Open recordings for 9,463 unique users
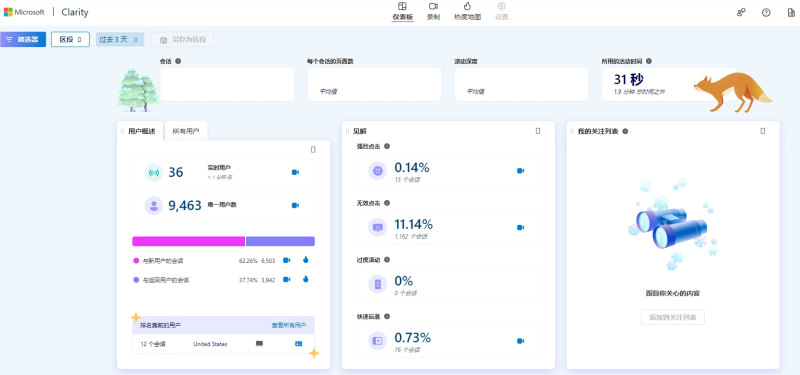This screenshot has width=800, height=375. point(295,205)
